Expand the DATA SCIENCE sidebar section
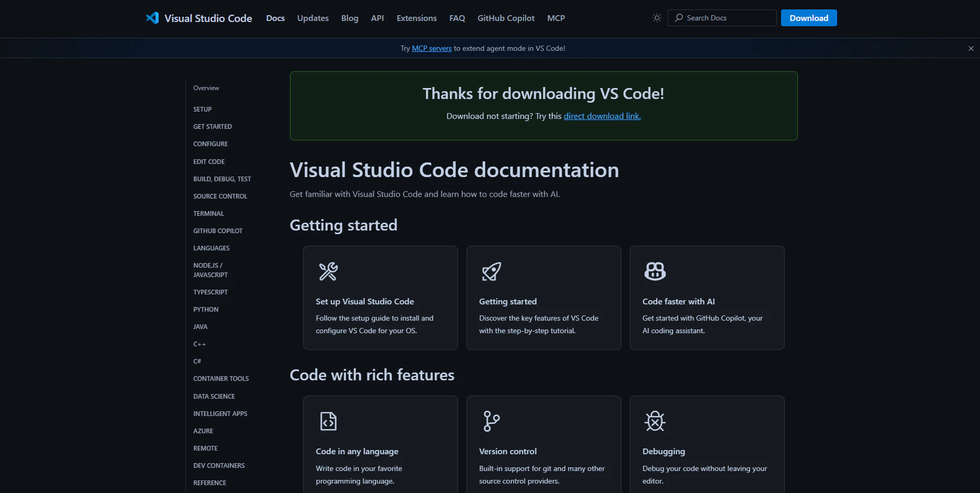 pos(214,397)
